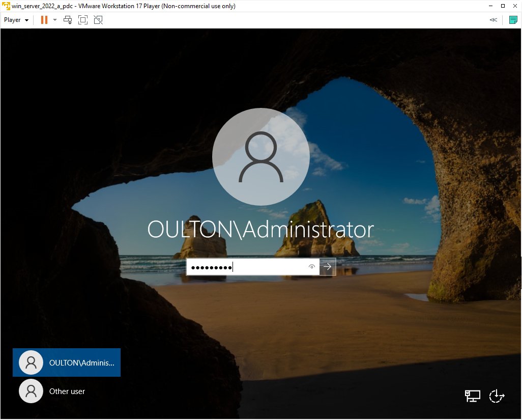Submit password with the arrow button
Viewport: 522px width, 420px height.
click(328, 267)
